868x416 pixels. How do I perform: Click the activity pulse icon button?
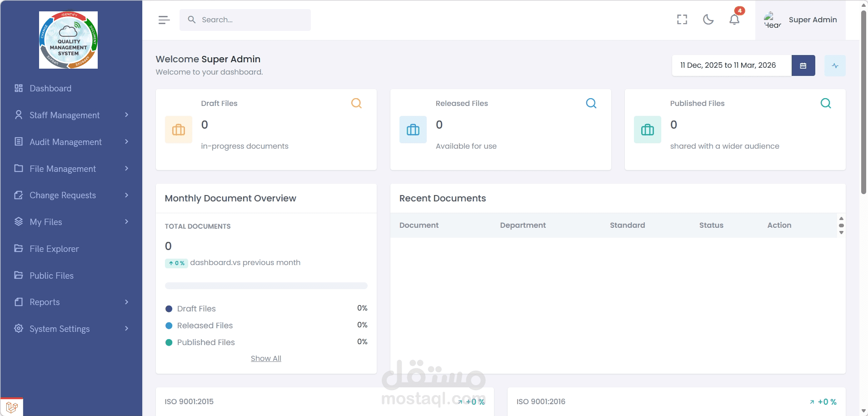[835, 65]
